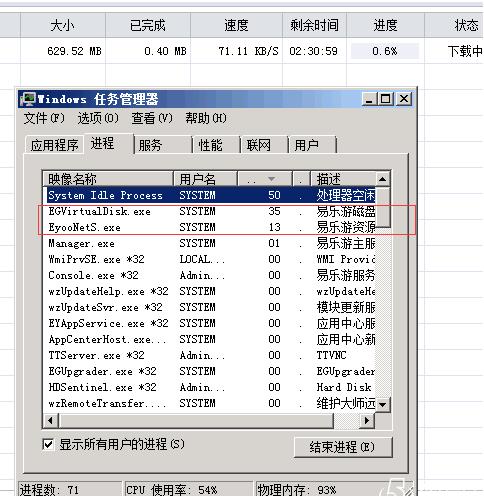This screenshot has height=496, width=484.
Task: Select the System Idle Process row
Action: (210, 195)
